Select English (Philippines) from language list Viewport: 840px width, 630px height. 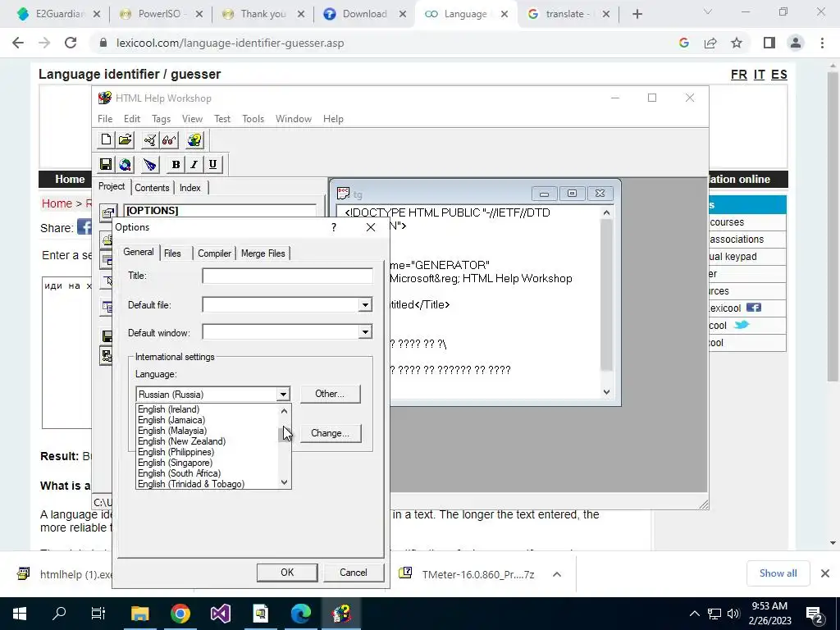tap(208, 452)
